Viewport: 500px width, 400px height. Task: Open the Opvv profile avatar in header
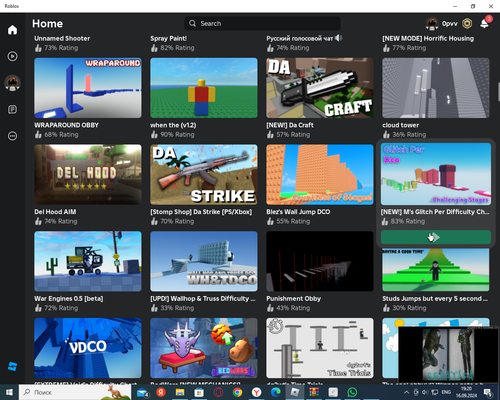coord(432,23)
